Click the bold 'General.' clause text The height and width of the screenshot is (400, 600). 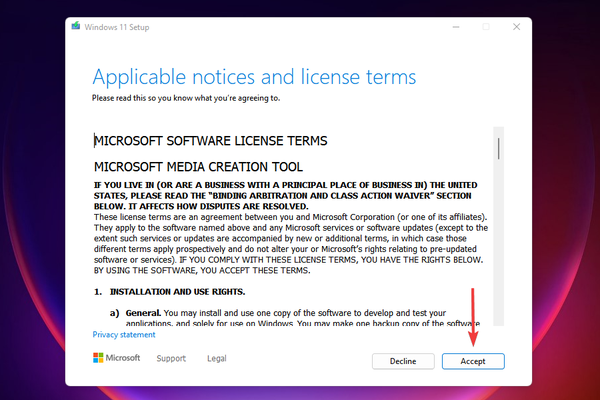pos(143,313)
